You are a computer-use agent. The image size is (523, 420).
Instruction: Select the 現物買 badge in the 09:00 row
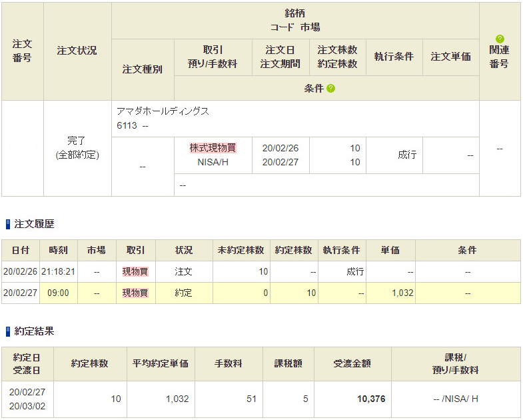pos(135,293)
